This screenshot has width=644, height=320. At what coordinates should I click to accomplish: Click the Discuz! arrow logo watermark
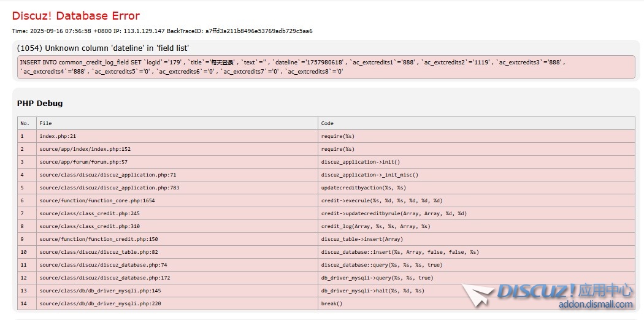click(x=478, y=295)
